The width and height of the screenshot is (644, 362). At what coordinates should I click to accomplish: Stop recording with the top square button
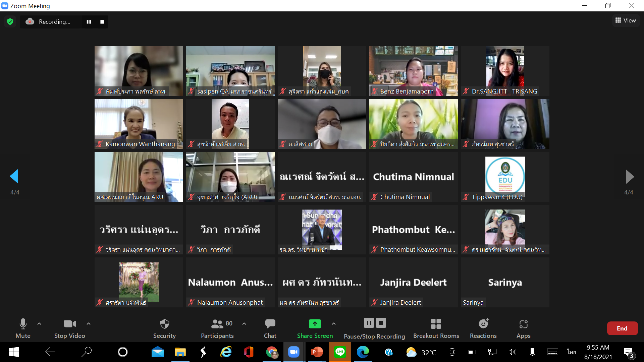(102, 22)
